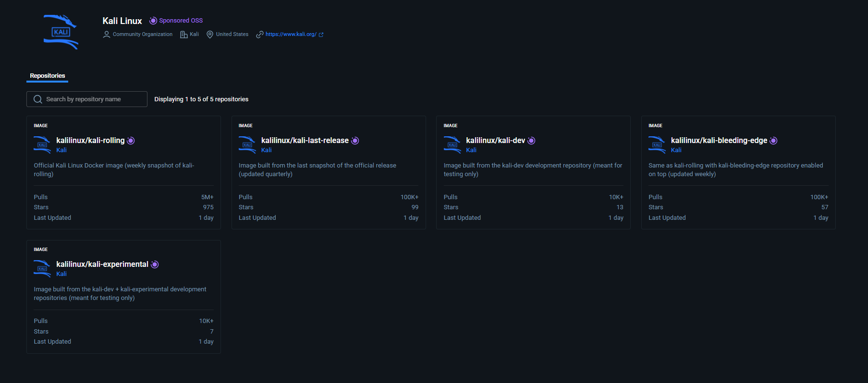Image resolution: width=868 pixels, height=383 pixels.
Task: Open kalilinux/kali-rolling repository
Action: 90,141
